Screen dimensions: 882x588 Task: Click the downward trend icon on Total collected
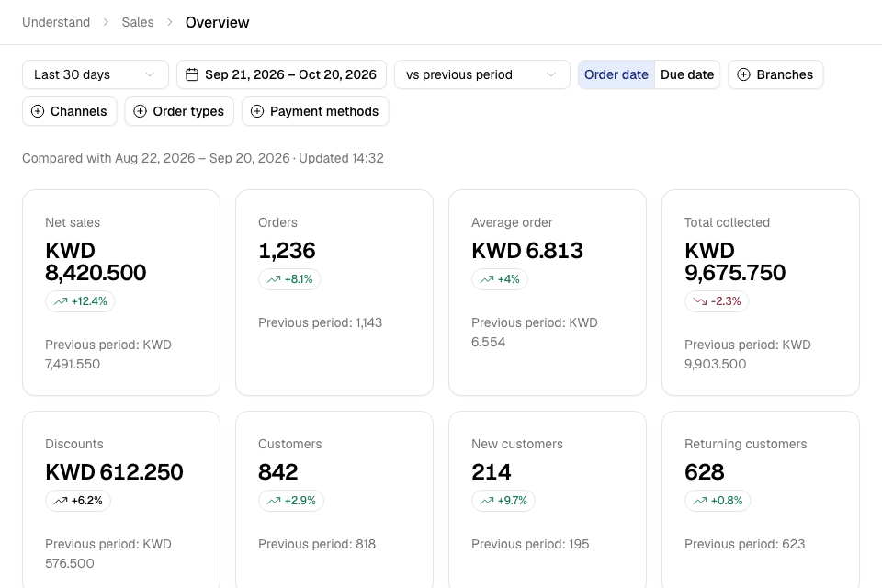click(x=700, y=301)
